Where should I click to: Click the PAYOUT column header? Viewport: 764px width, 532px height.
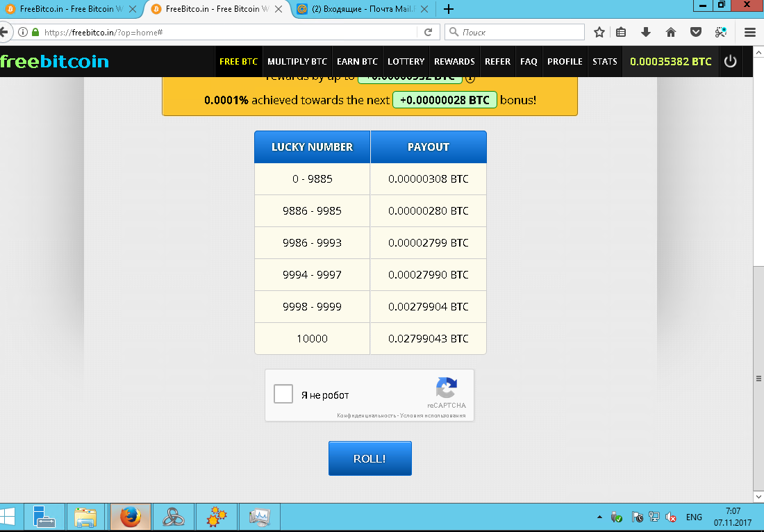[x=429, y=147]
